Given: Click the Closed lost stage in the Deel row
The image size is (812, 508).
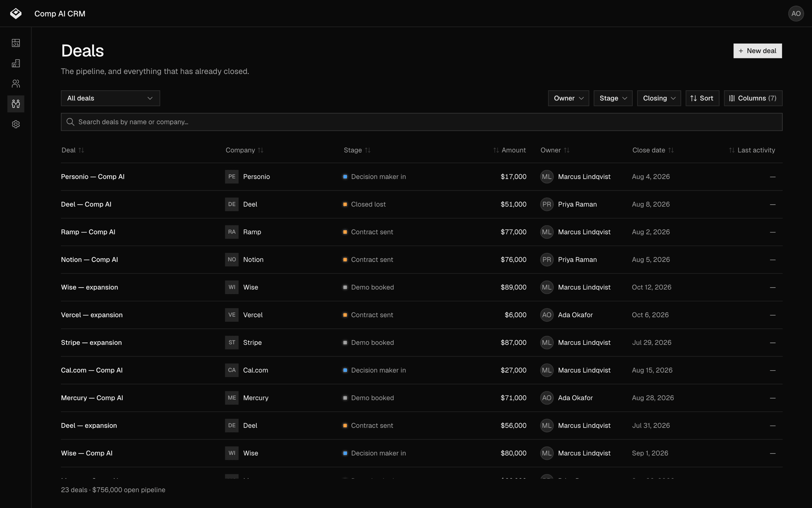Looking at the screenshot, I should (364, 204).
